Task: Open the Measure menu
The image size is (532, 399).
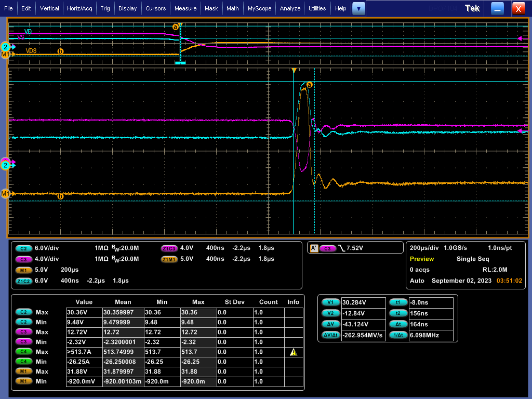Action: 185,8
